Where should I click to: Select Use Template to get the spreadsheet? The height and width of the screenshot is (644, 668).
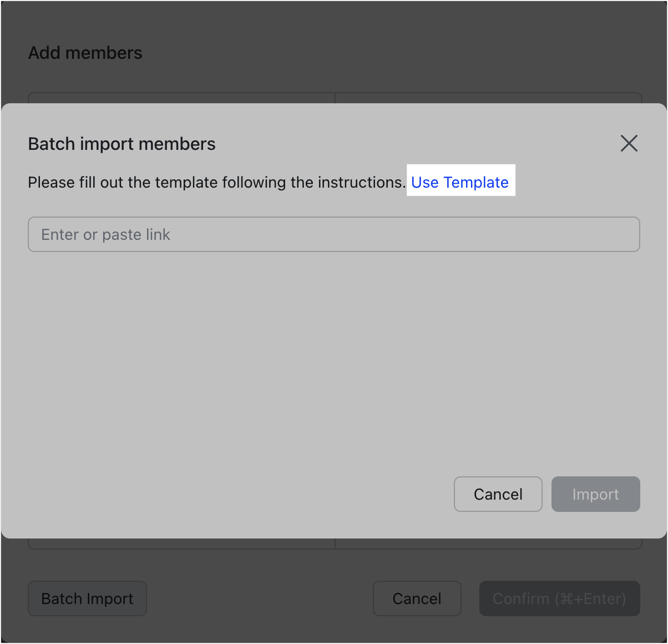point(460,182)
